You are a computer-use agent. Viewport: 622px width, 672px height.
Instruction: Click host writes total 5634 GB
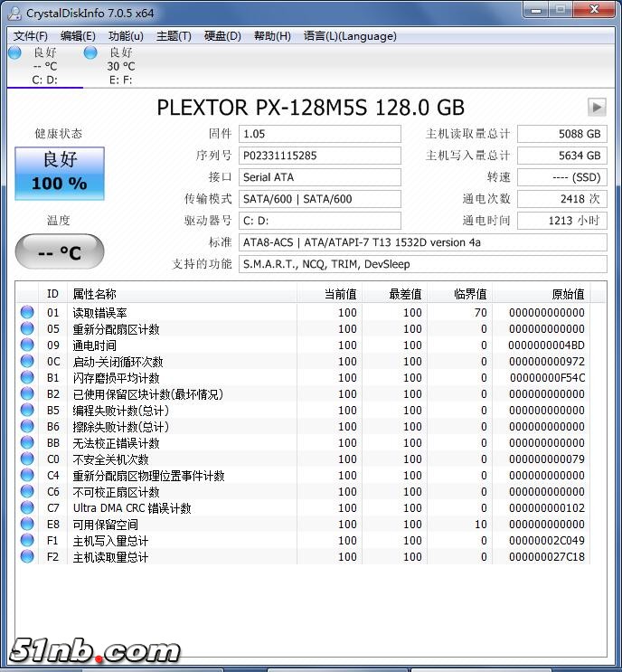pos(562,156)
